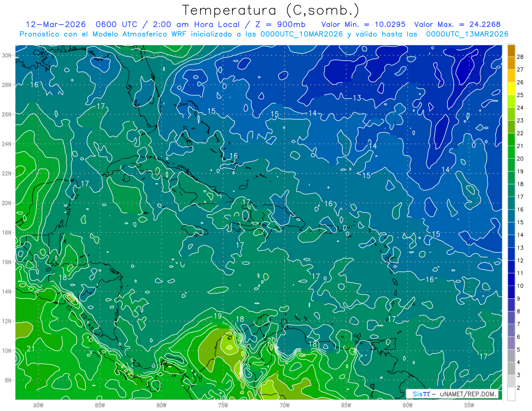Click the '12N' latitude axis label

6,321
